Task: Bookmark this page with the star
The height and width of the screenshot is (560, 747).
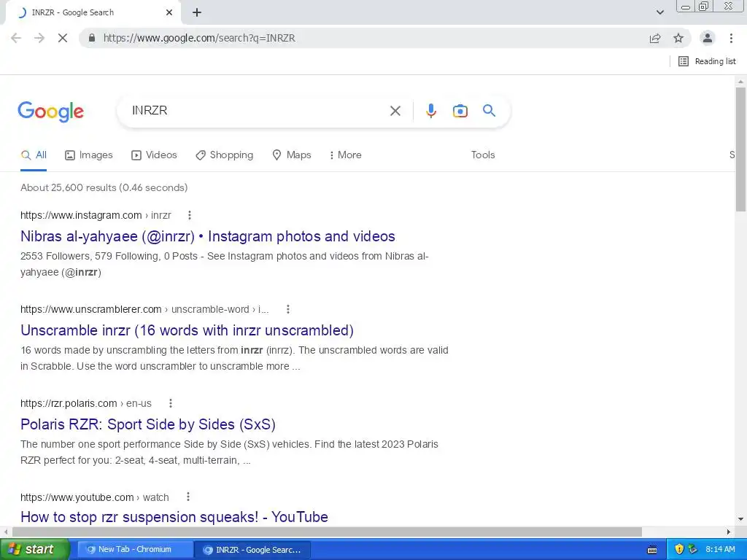Action: pos(678,38)
